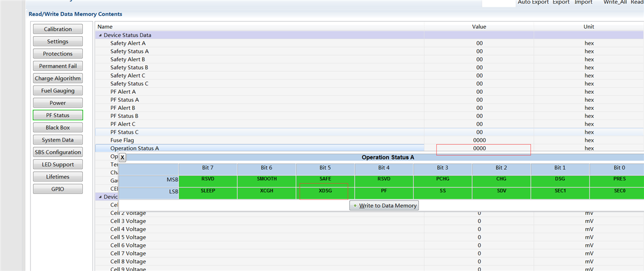Select the Cell 7 Voltage row
Screen dimensions: 644x271
point(370,253)
